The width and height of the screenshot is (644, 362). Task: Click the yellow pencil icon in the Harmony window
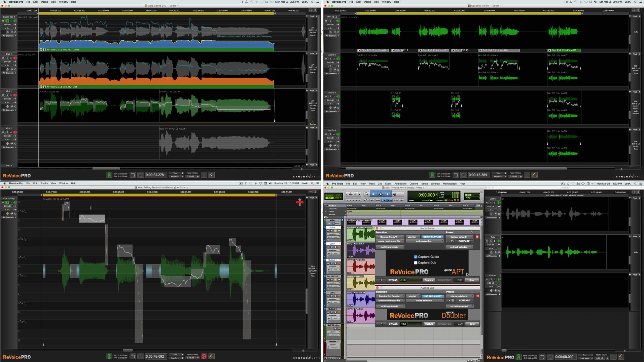[211, 356]
